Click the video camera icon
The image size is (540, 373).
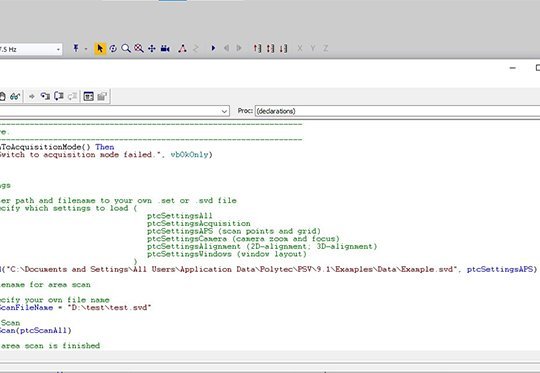[165, 49]
